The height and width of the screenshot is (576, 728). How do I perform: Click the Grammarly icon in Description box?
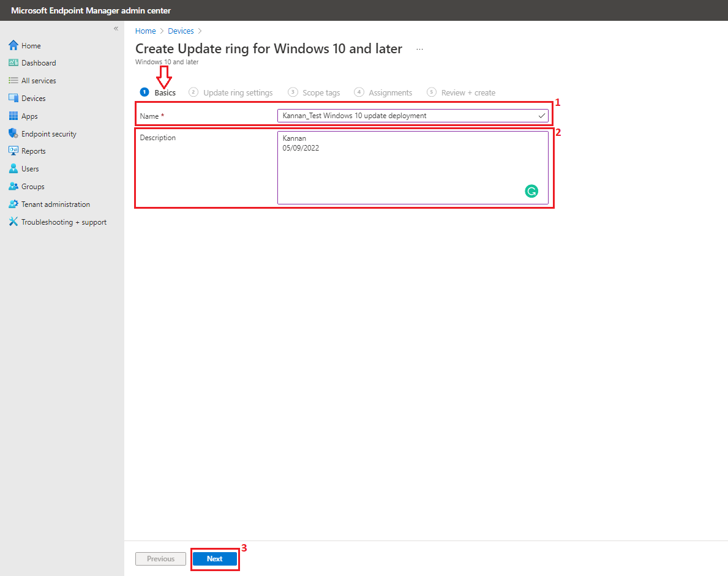[x=531, y=192]
